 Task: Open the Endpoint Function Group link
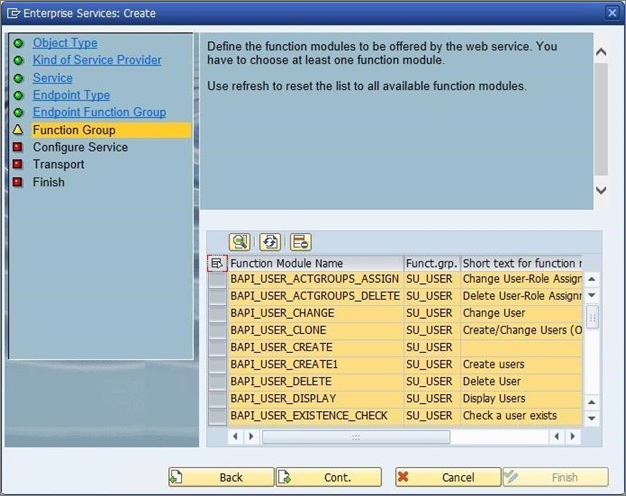(x=99, y=112)
